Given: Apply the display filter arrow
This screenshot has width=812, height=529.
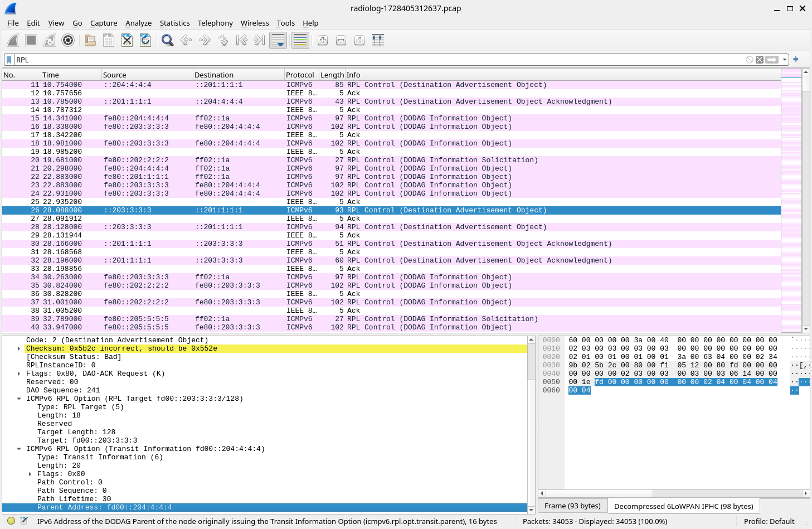Looking at the screenshot, I should point(772,60).
